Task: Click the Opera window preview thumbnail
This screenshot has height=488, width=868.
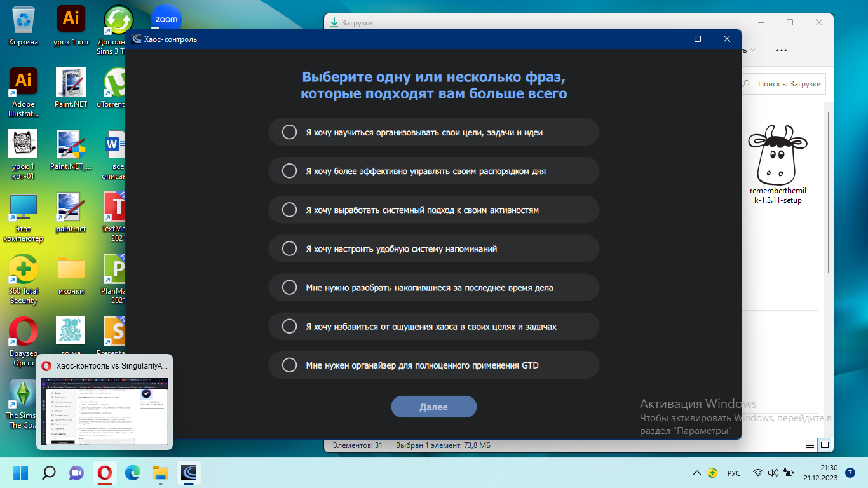Action: [x=105, y=410]
